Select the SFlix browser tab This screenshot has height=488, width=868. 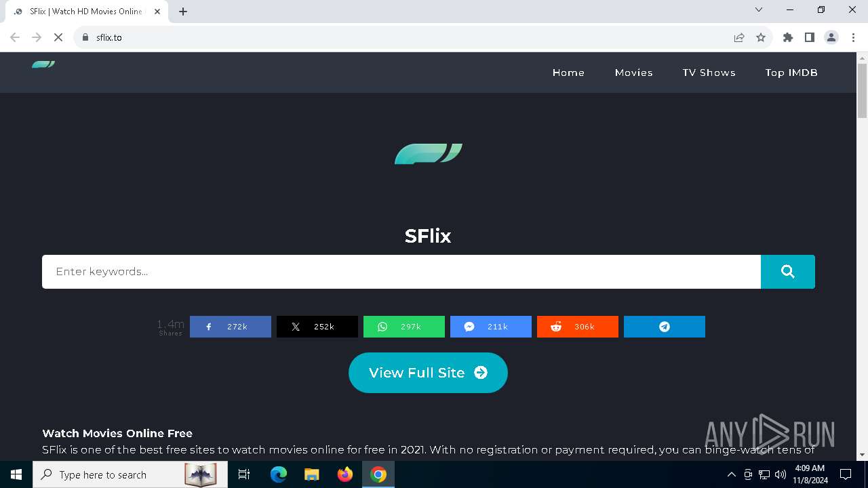point(86,12)
